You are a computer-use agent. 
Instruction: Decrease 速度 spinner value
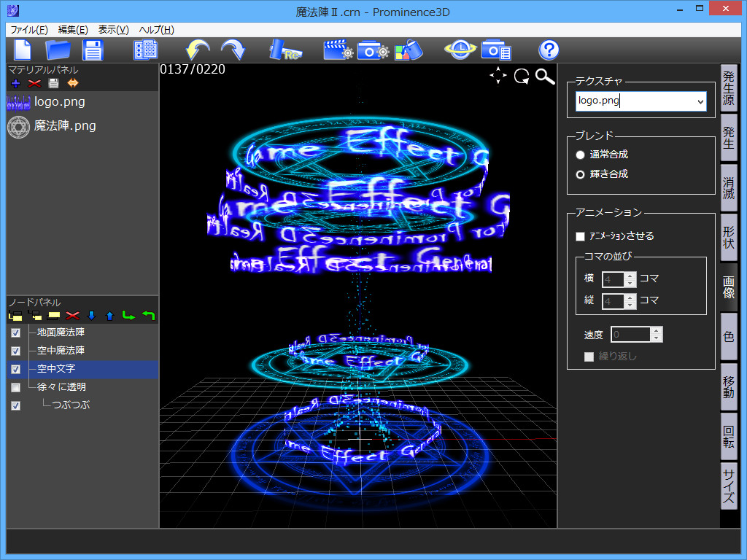point(657,338)
